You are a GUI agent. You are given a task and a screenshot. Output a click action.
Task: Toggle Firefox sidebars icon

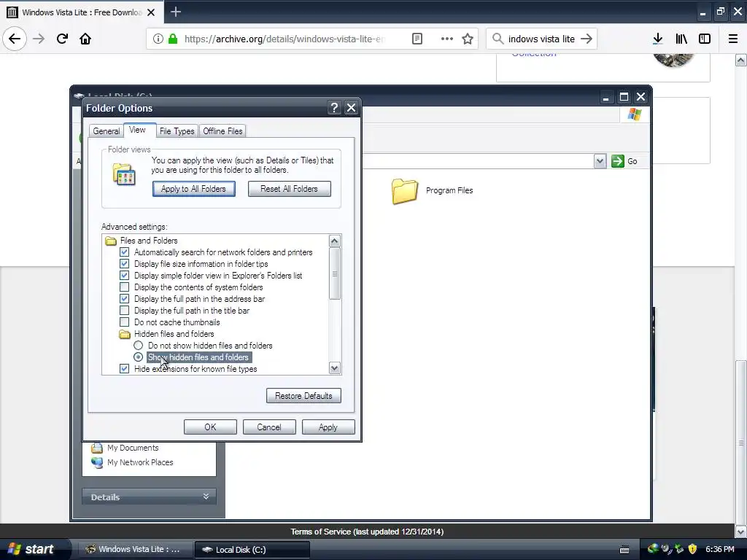click(x=705, y=39)
